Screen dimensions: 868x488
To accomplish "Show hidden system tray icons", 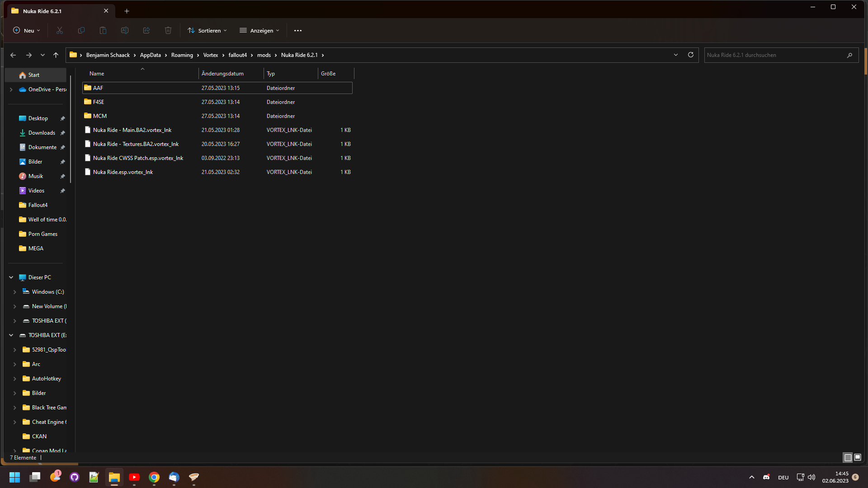I will 752,477.
